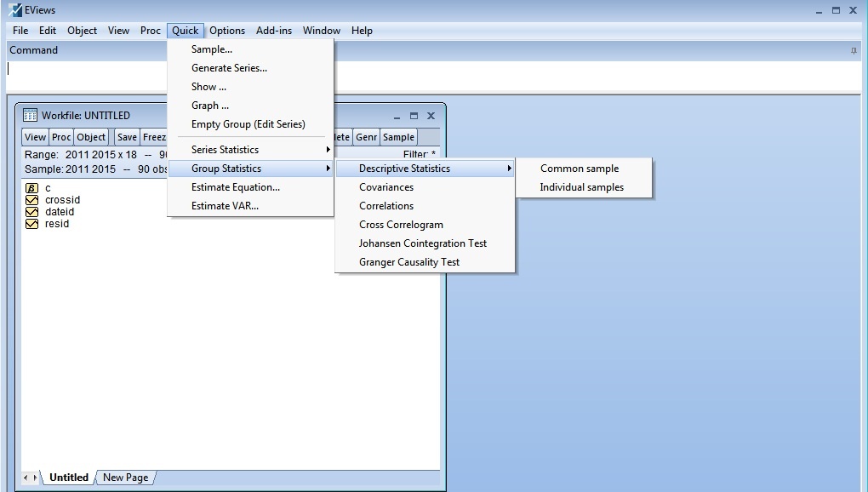The height and width of the screenshot is (492, 868).
Task: Open the Help menu
Action: (362, 31)
